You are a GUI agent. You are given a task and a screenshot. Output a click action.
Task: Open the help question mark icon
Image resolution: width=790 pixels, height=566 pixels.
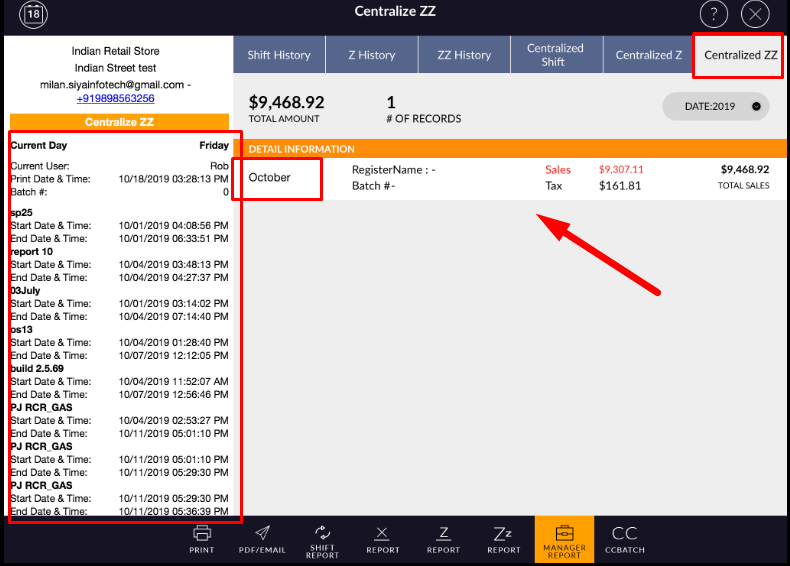tap(713, 14)
